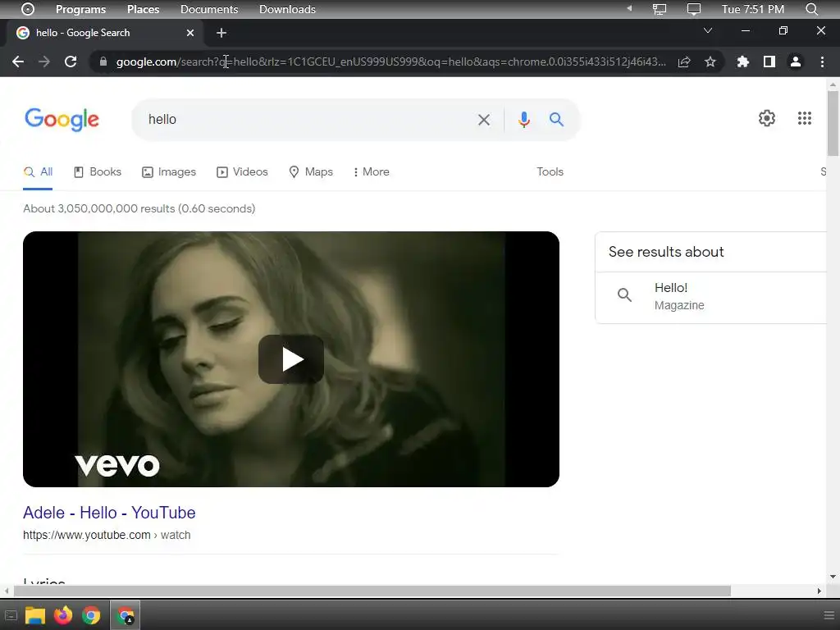Click the blue search magnifier button

556,120
